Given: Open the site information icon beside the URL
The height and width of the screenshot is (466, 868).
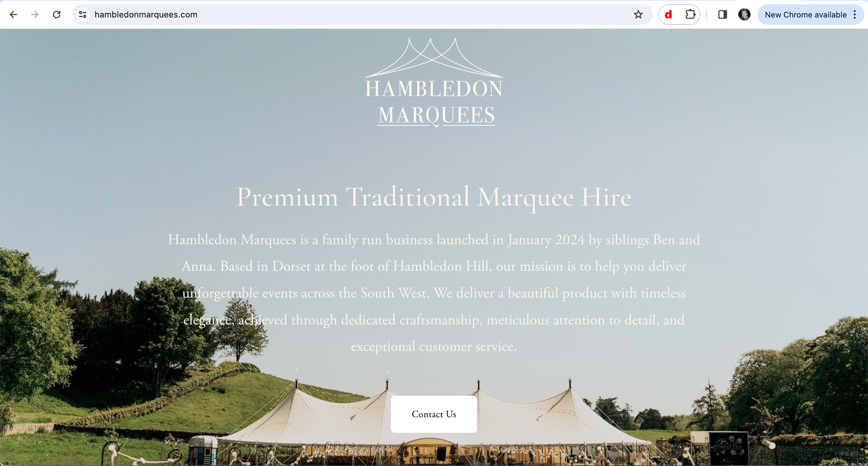Looking at the screenshot, I should [82, 14].
